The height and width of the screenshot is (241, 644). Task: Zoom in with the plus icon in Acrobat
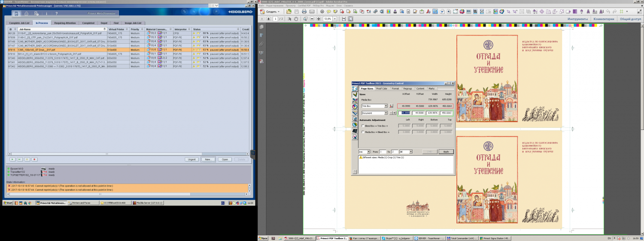tap(319, 19)
